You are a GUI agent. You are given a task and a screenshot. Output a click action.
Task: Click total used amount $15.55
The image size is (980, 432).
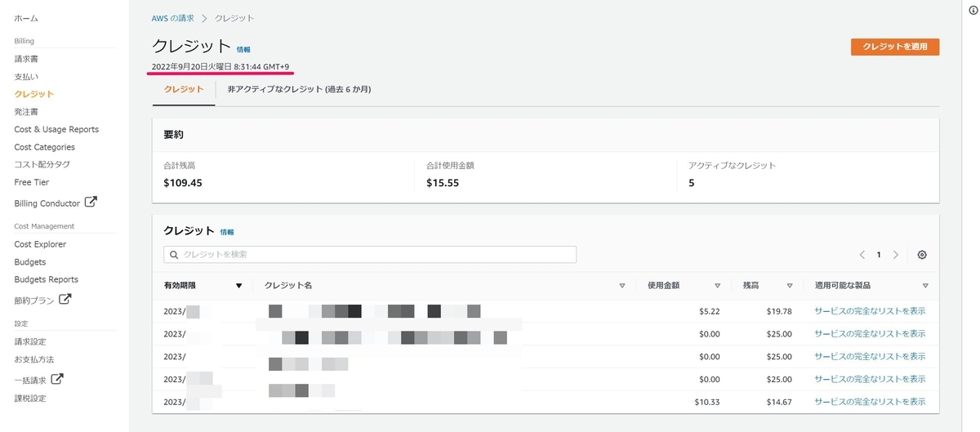coord(443,183)
